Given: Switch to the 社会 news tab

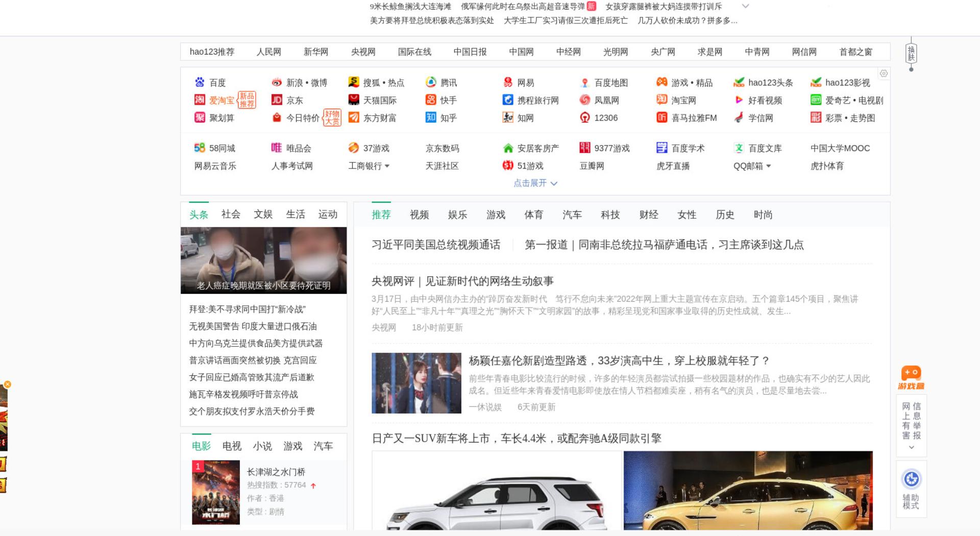Looking at the screenshot, I should click(x=231, y=214).
